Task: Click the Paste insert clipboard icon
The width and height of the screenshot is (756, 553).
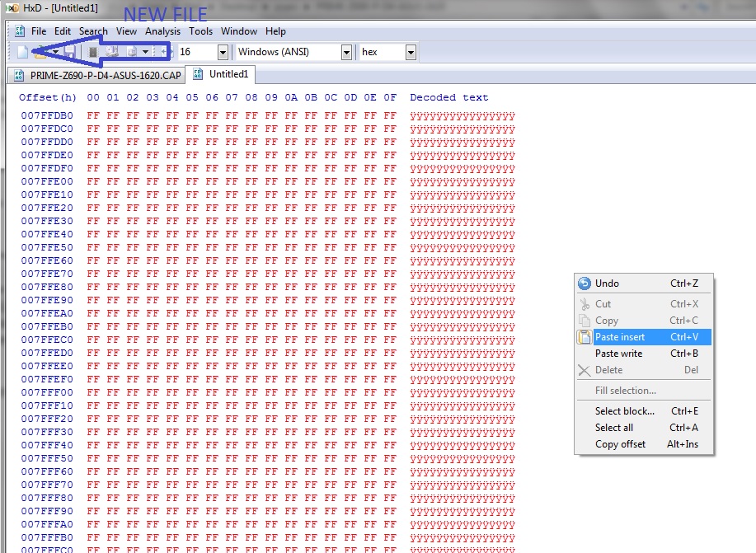Action: tap(585, 337)
